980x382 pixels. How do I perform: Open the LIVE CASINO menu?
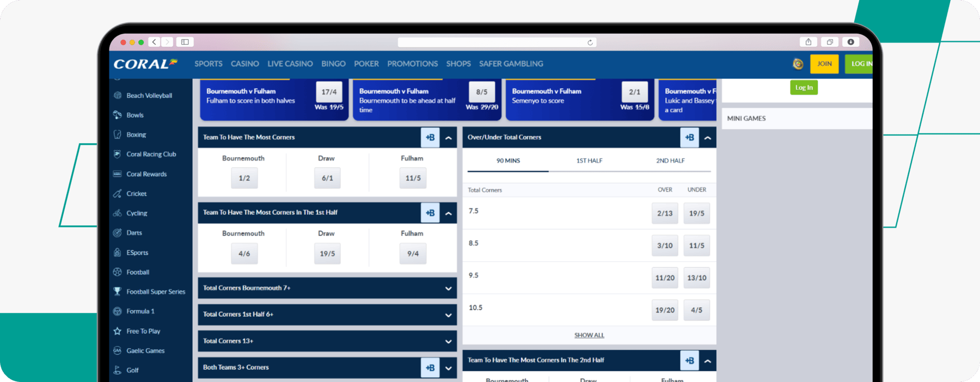point(290,64)
